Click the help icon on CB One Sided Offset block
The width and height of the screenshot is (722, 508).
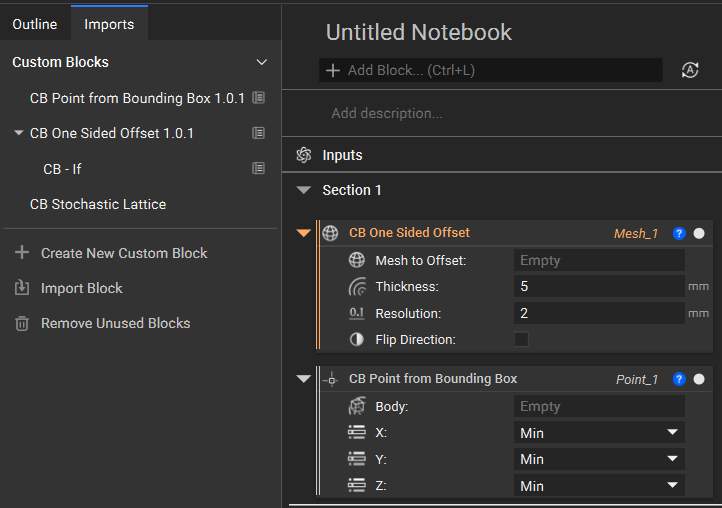679,233
